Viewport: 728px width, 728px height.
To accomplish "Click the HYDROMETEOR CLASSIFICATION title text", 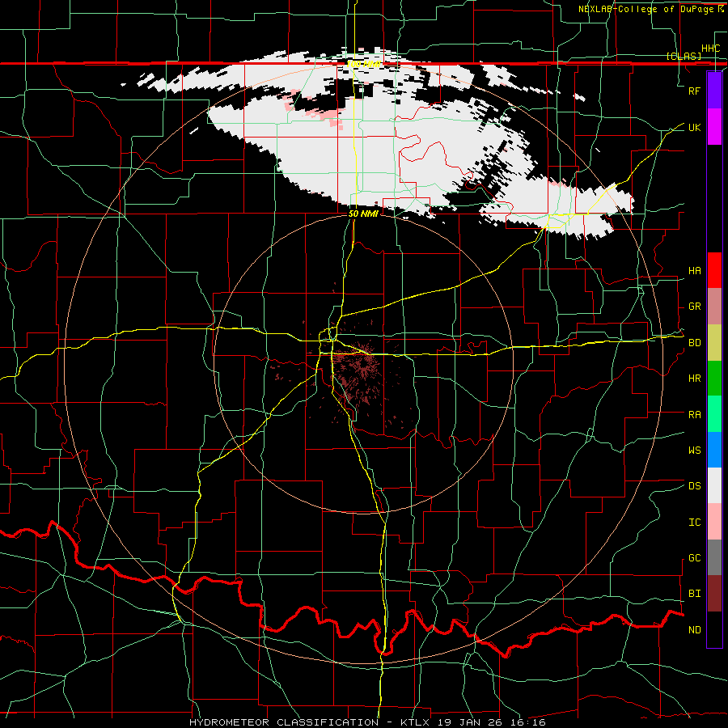I will tap(284, 722).
